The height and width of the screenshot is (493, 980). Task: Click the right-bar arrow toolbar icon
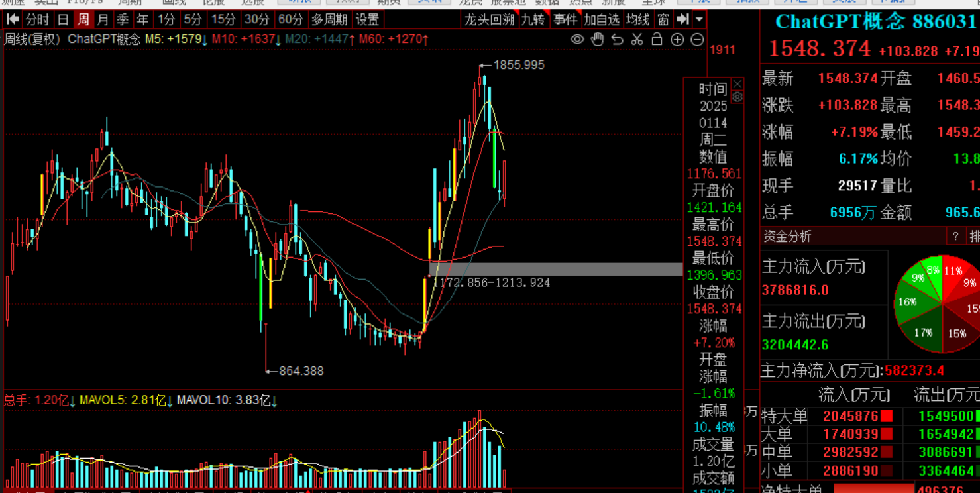pos(683,19)
